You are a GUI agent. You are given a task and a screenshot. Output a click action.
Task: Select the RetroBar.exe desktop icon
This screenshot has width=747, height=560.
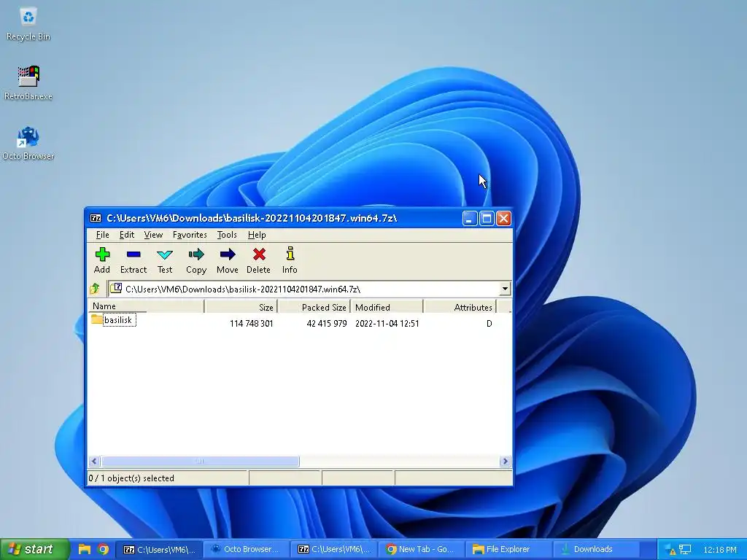click(28, 83)
